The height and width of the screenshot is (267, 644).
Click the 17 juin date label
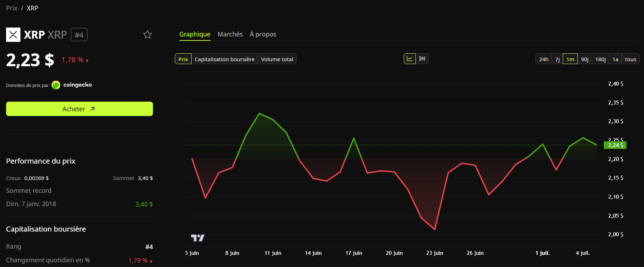(354, 253)
